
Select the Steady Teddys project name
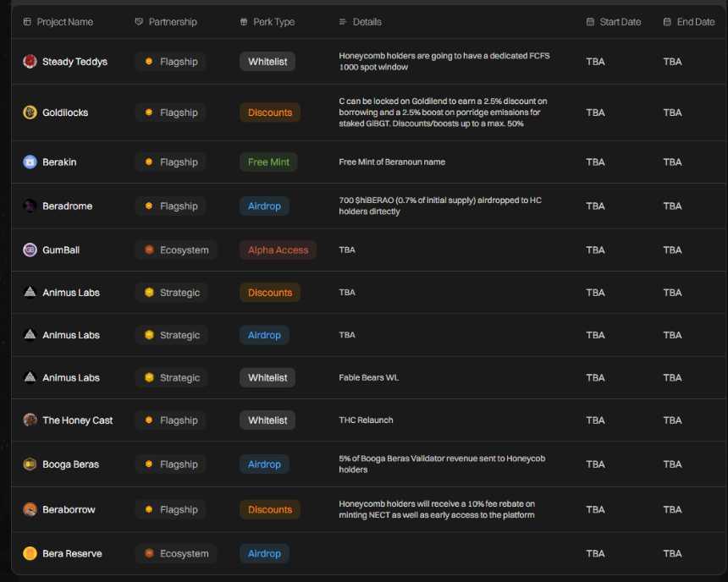pos(74,62)
